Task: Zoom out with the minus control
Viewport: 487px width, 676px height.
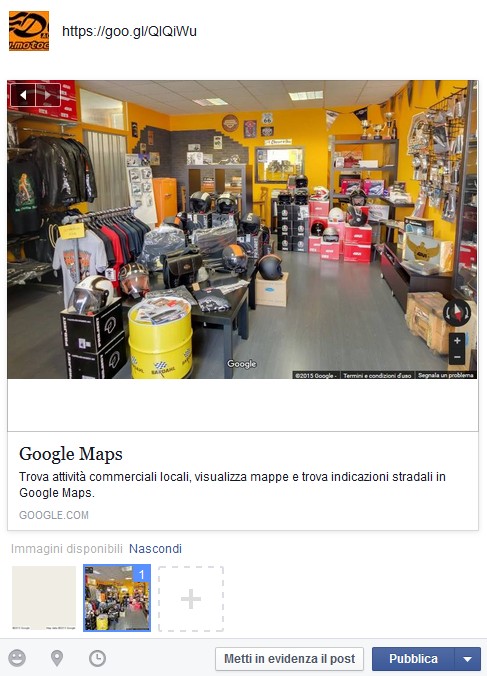Action: [x=457, y=357]
